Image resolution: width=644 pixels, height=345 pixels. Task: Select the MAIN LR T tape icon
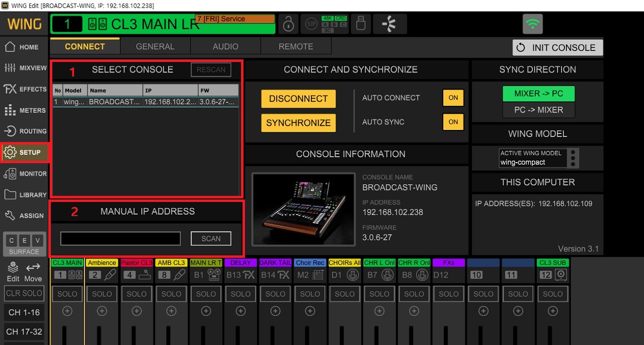(x=214, y=275)
